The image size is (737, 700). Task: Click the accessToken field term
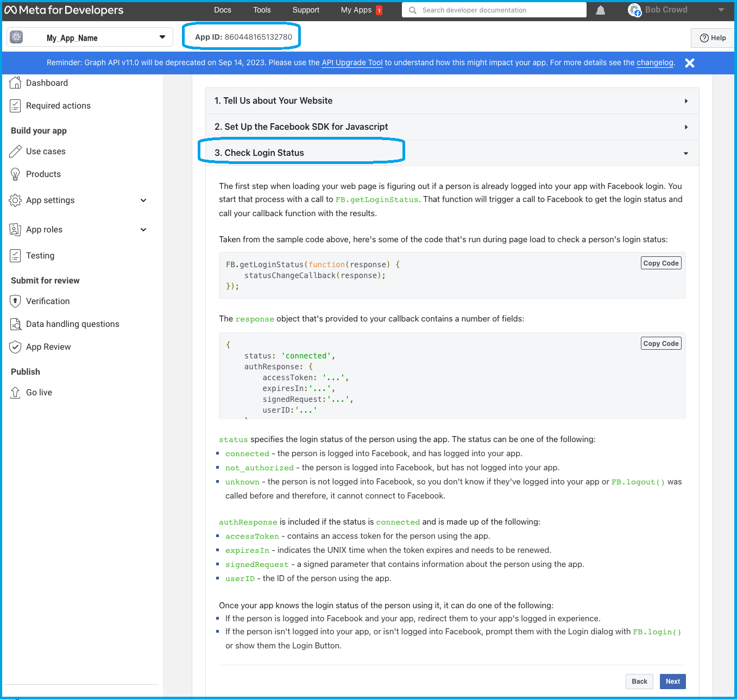[x=252, y=537]
